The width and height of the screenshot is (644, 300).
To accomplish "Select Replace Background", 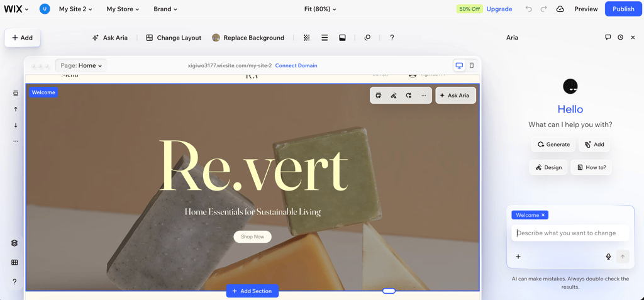I will pyautogui.click(x=248, y=38).
